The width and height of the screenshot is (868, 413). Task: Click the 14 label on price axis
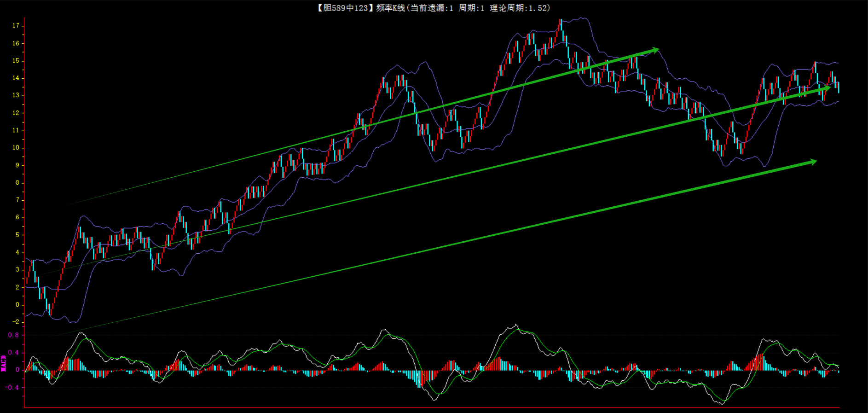(x=16, y=78)
